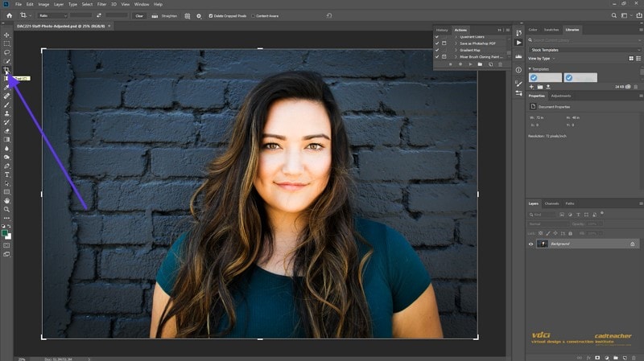Select the Lasso tool
Viewport: 644px width, 361px height.
6,52
